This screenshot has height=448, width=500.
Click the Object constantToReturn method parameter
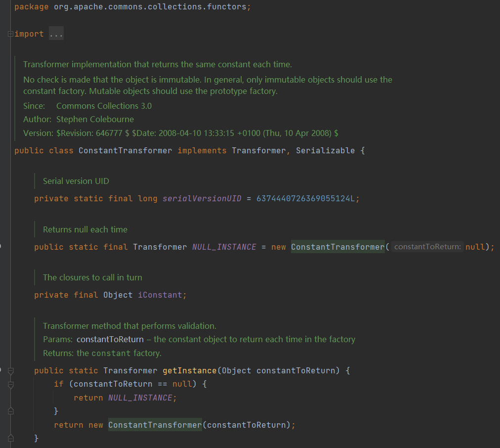(x=278, y=370)
